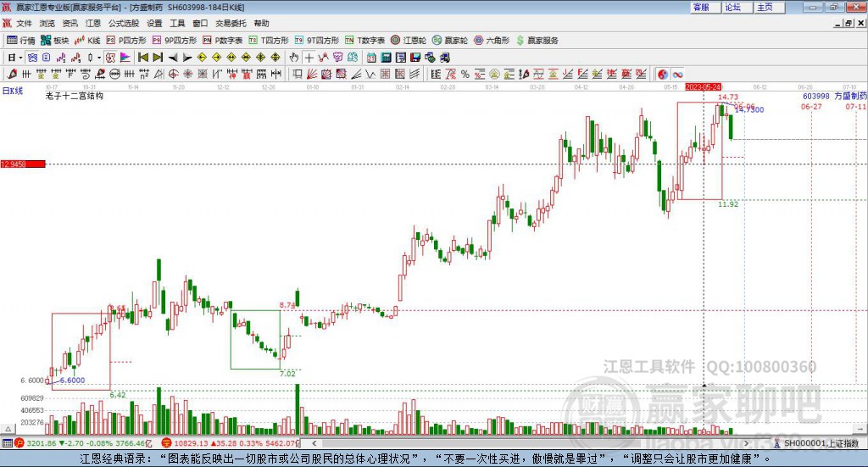Click Shanghai index 3201.86 in status bar
This screenshot has height=467, width=868.
[x=41, y=443]
